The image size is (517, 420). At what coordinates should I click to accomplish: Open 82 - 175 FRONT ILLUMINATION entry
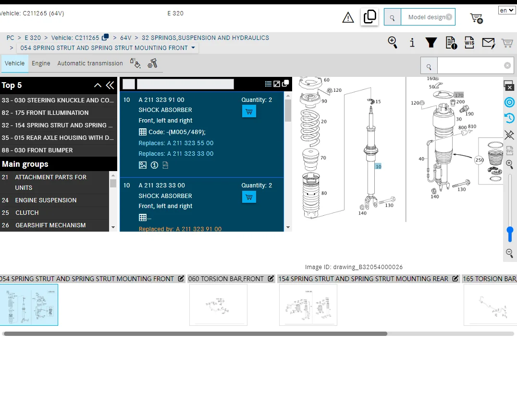point(58,113)
